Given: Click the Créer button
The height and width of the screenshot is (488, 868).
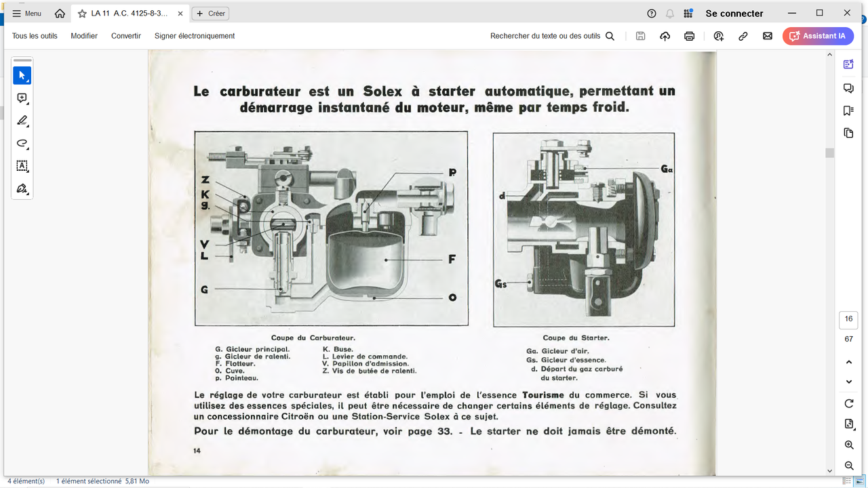Looking at the screenshot, I should tap(210, 14).
